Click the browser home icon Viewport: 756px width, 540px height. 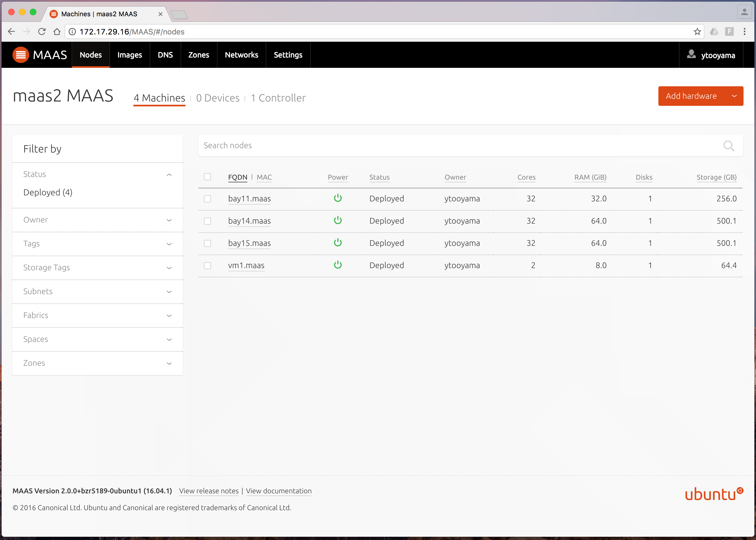coord(57,31)
